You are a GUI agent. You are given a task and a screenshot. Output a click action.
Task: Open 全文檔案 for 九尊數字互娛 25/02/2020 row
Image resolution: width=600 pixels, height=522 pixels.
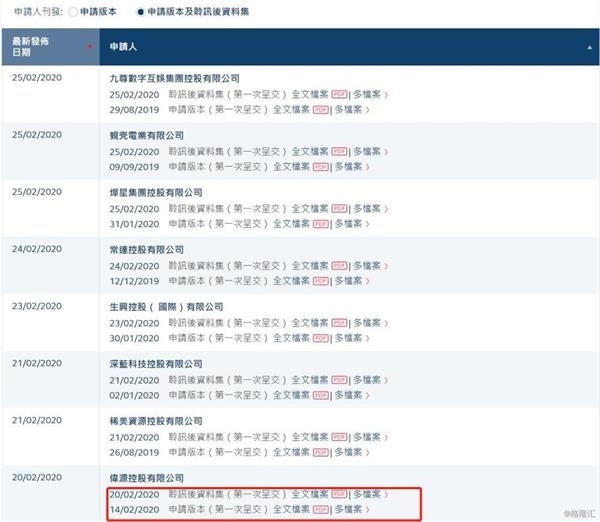(x=310, y=94)
